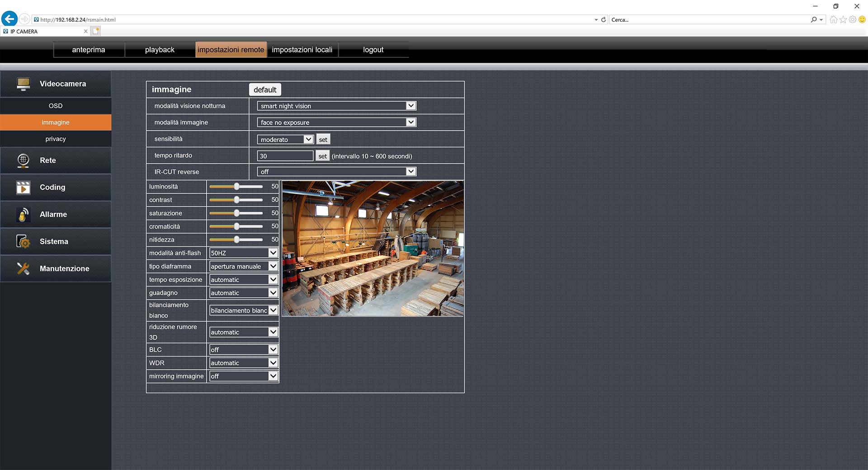Open the BLC off dropdown
The width and height of the screenshot is (868, 470).
click(x=243, y=350)
